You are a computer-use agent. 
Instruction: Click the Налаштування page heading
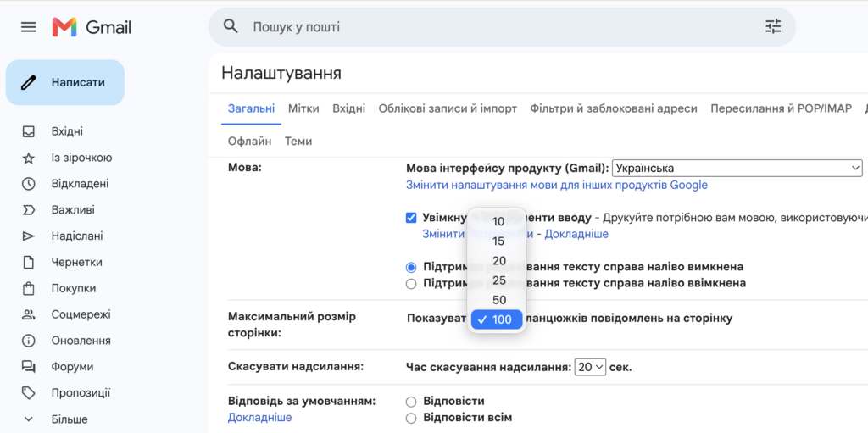point(281,73)
